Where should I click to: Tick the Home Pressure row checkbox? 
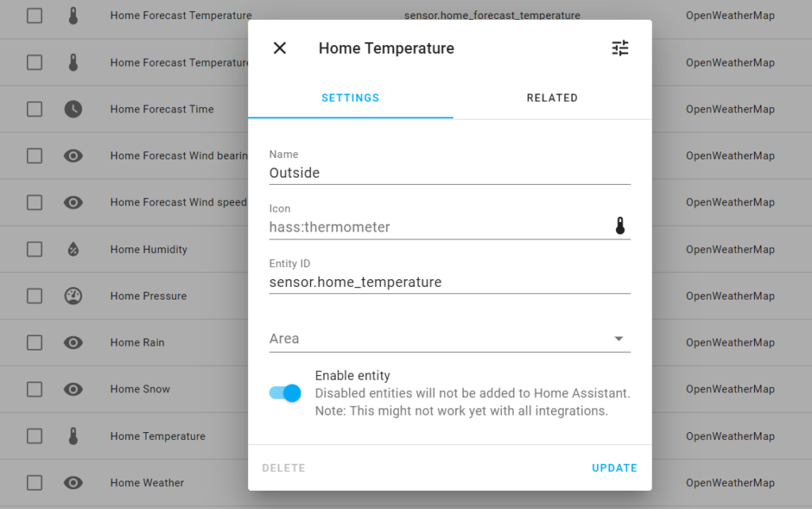click(34, 296)
